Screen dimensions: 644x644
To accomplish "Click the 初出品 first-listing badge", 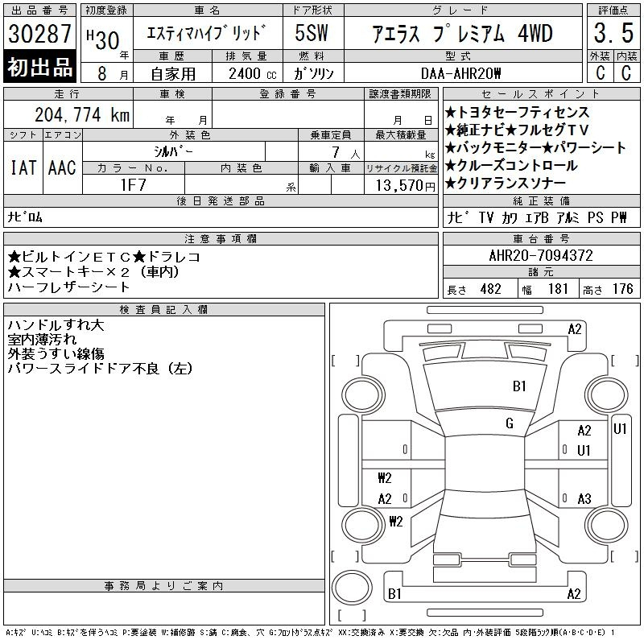I will (40, 68).
